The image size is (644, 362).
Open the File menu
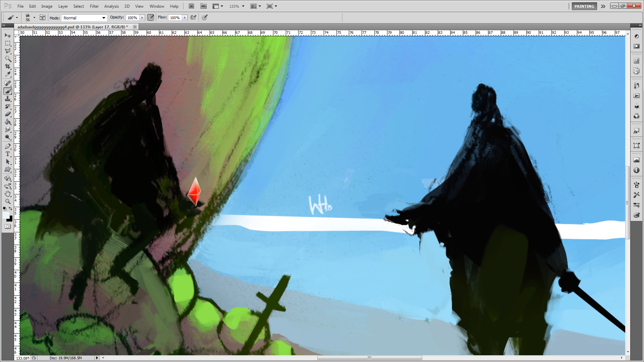[20, 6]
